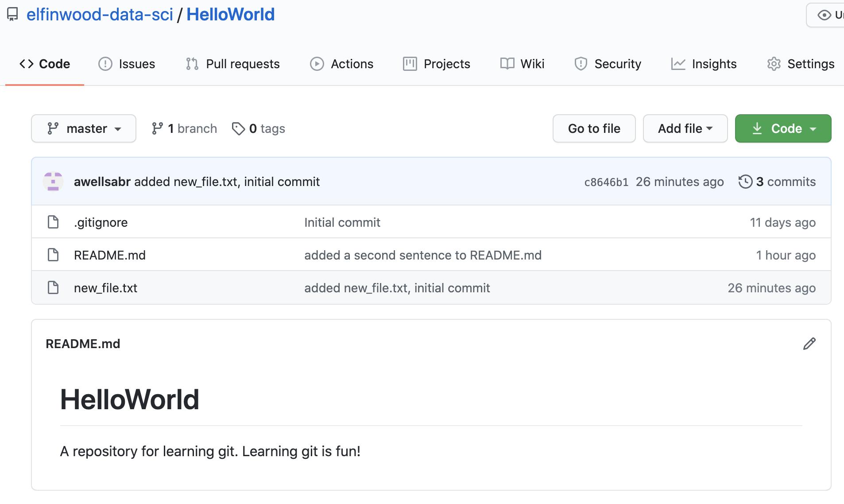The height and width of the screenshot is (504, 844).
Task: Open the Add file dropdown
Action: [685, 128]
